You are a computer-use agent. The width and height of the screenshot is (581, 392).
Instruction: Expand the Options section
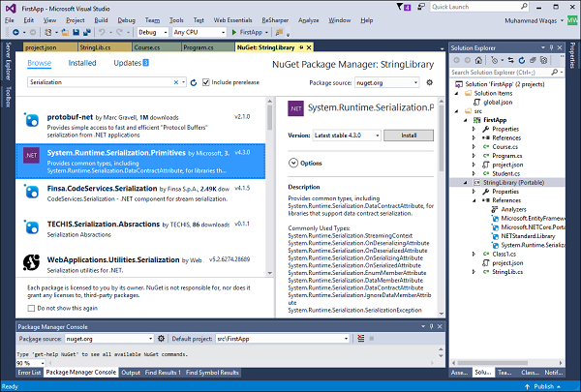coord(292,163)
